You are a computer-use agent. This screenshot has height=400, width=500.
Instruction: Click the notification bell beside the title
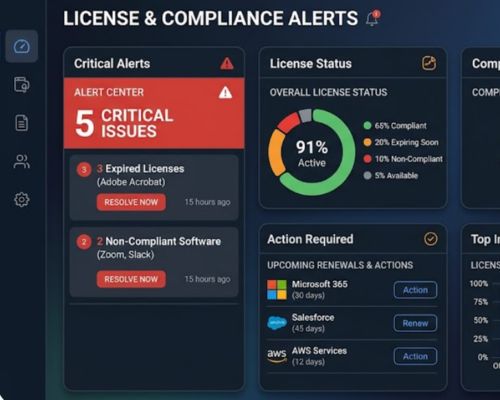373,18
